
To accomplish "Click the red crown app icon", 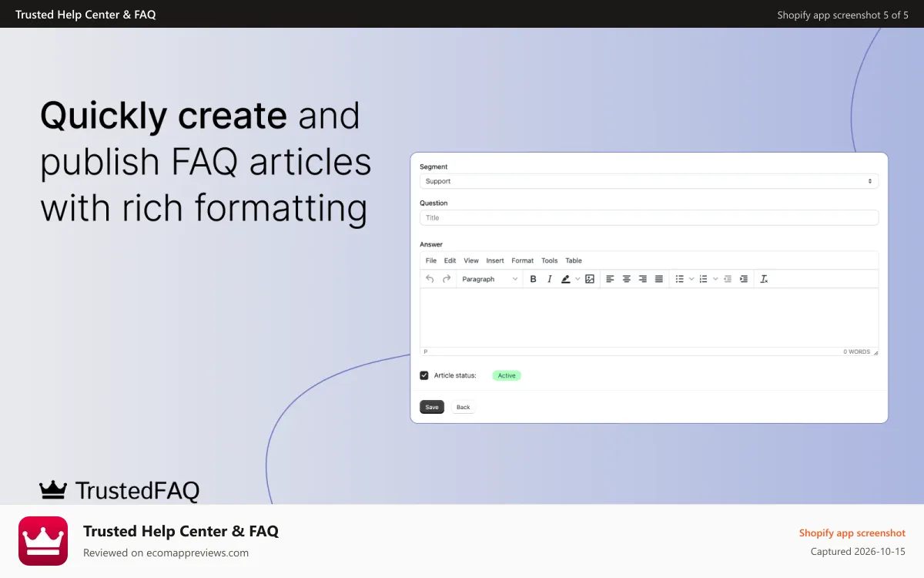I will tap(43, 541).
